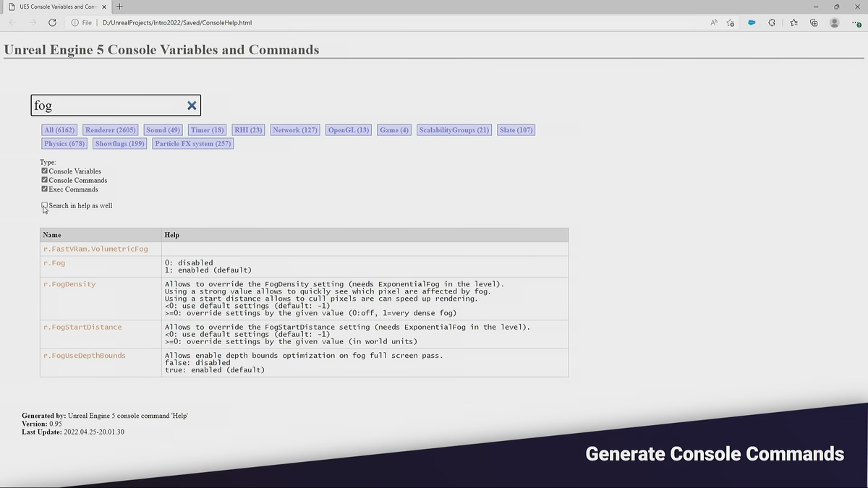
Task: Click the page heading Unreal Engine 5 Console Variables
Action: click(x=161, y=50)
